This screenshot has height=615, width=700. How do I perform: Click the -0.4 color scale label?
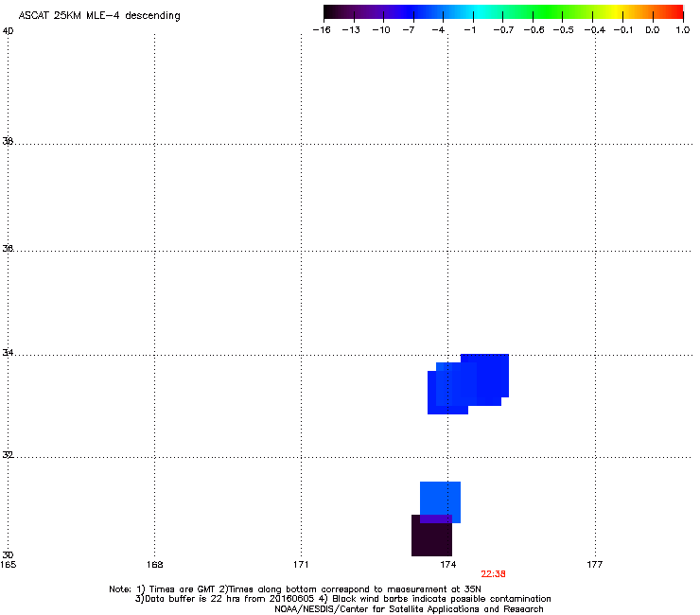tap(595, 30)
